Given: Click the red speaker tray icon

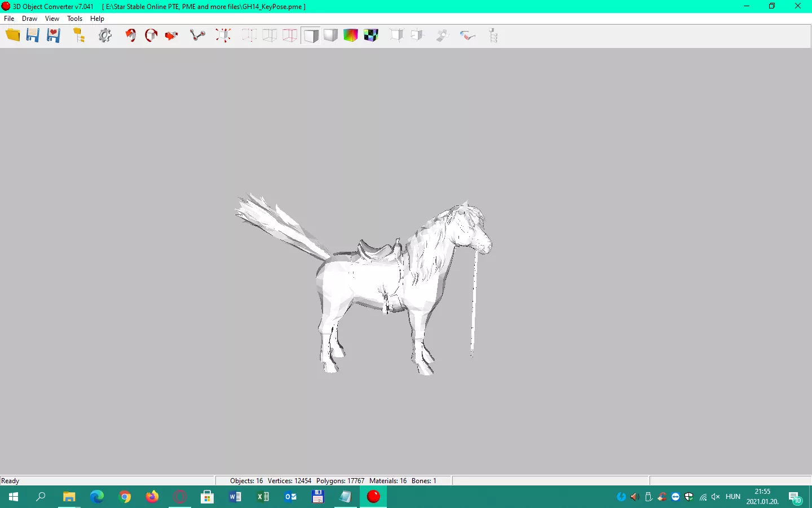Looking at the screenshot, I should click(635, 497).
